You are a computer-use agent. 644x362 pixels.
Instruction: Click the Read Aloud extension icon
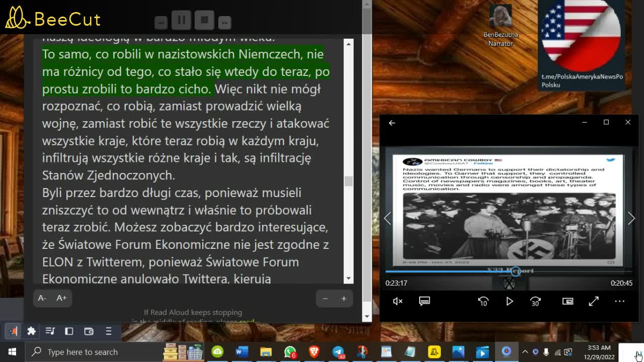pos(13,331)
